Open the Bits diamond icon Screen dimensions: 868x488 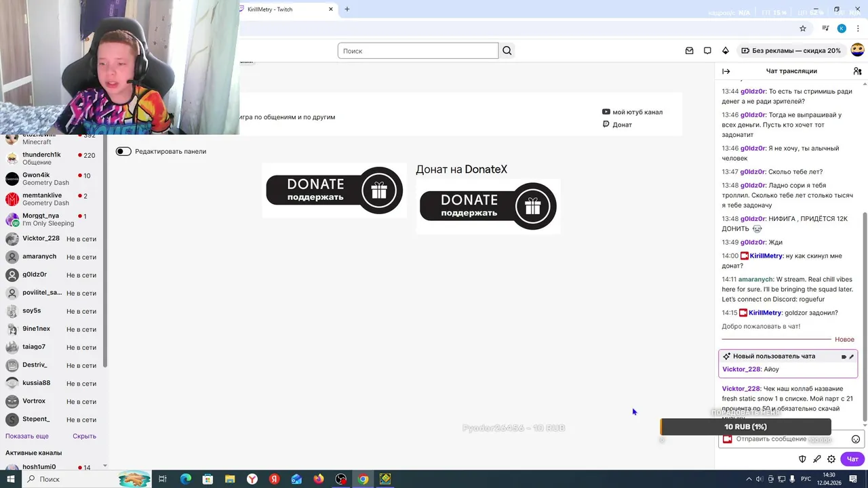point(725,51)
